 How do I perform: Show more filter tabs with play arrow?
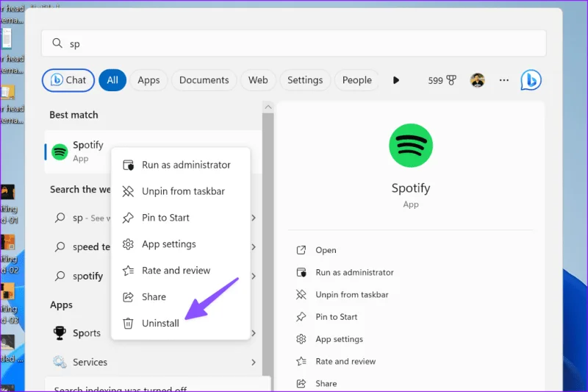(396, 80)
